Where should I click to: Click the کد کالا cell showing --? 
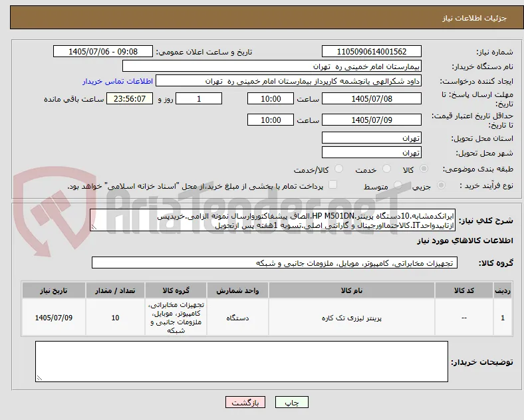tap(464, 318)
